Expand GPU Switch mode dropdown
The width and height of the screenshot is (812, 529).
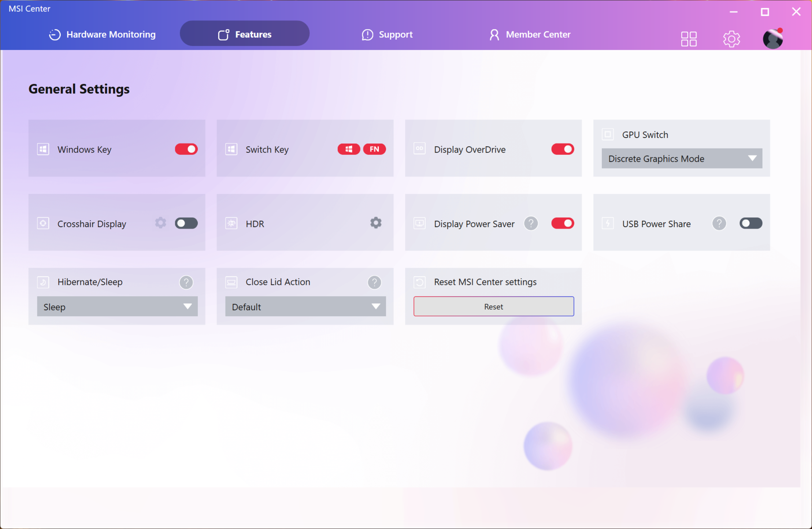pos(682,159)
